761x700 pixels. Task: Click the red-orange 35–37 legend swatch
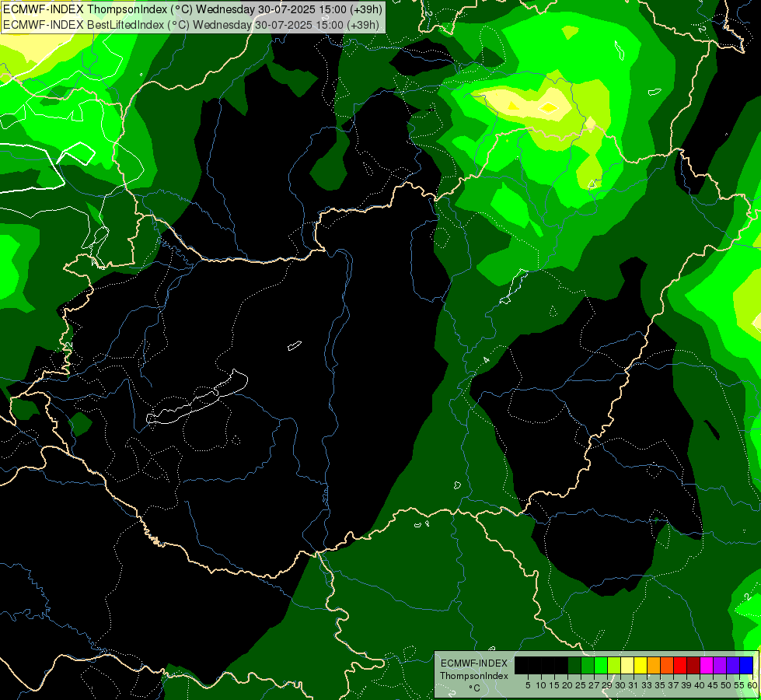[667, 665]
